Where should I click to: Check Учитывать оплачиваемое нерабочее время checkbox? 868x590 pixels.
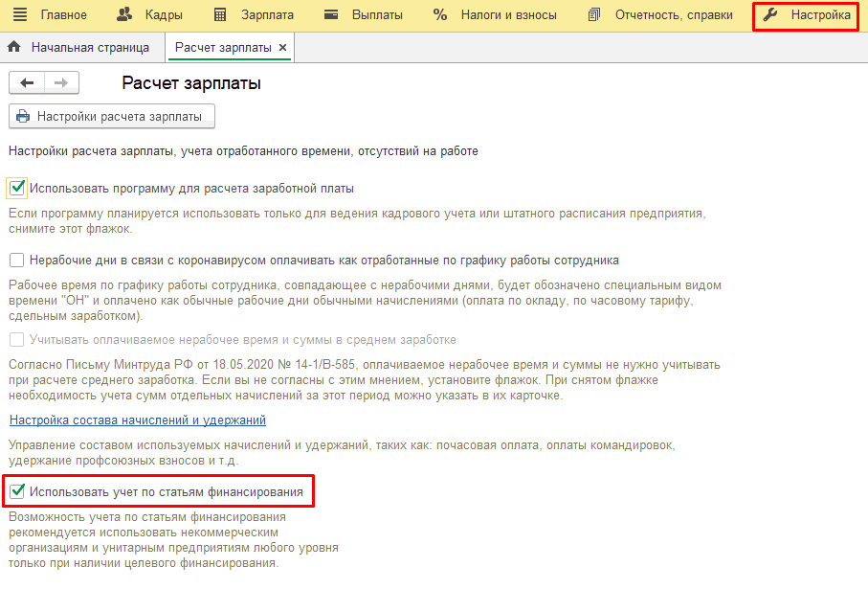click(17, 340)
